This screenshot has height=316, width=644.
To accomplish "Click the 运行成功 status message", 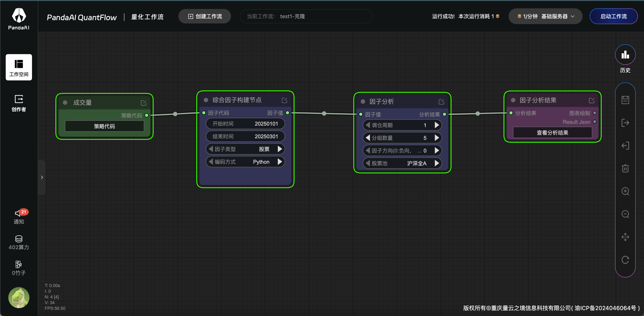I will 443,16.
